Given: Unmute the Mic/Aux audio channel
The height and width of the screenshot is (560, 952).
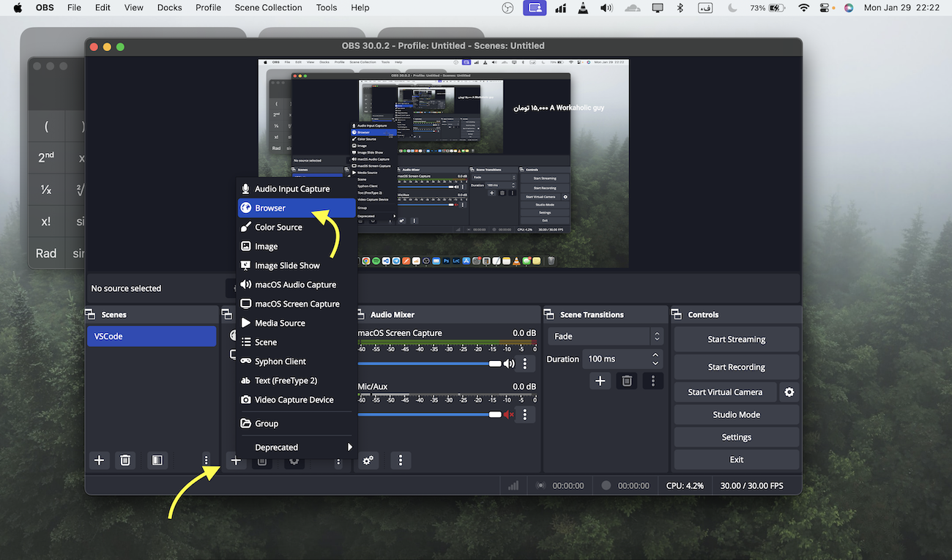Looking at the screenshot, I should coord(509,414).
